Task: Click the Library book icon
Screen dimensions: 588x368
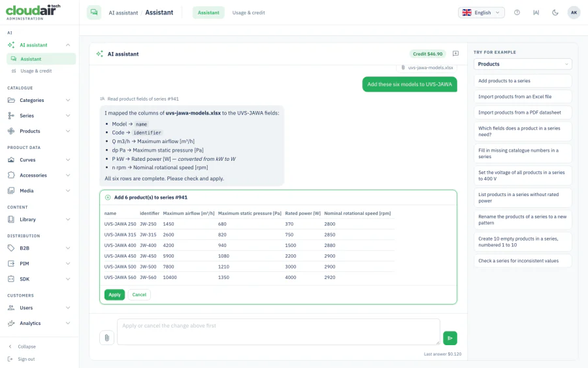Action: click(x=11, y=220)
